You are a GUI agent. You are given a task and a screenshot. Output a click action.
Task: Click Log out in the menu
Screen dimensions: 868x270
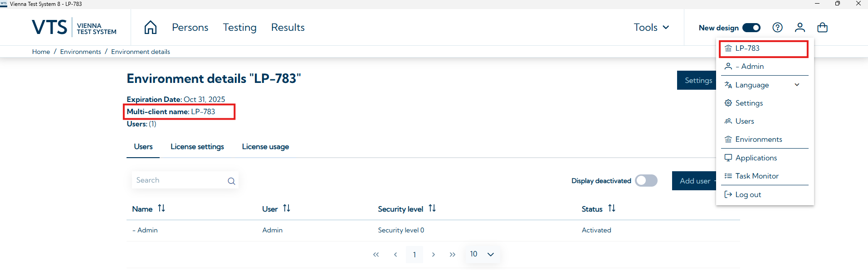tap(748, 195)
